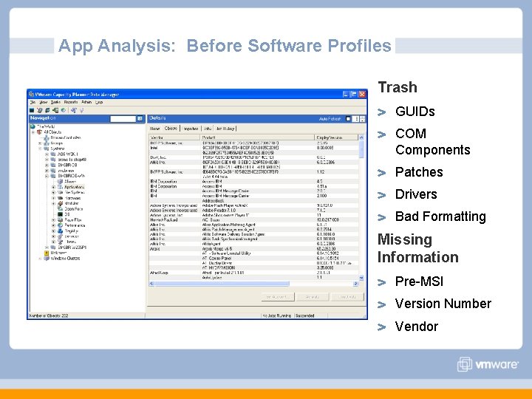Collapse the All Objects tree node

point(33,132)
